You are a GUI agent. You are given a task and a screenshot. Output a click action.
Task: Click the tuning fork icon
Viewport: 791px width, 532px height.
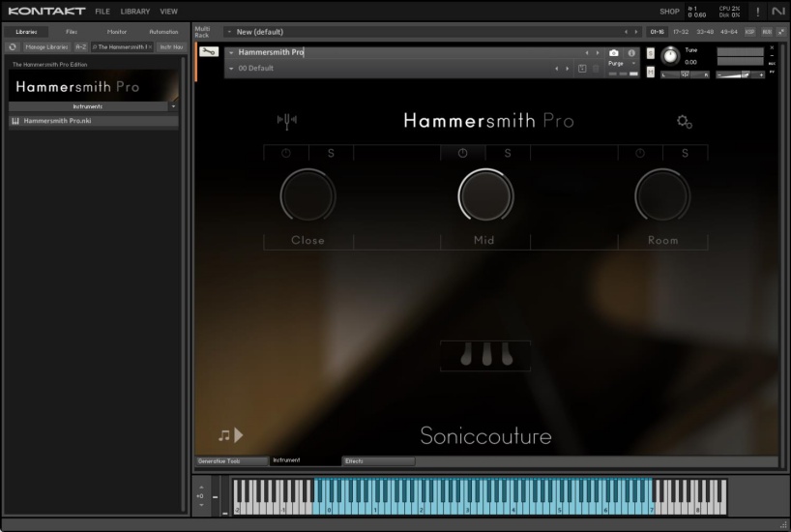(287, 121)
